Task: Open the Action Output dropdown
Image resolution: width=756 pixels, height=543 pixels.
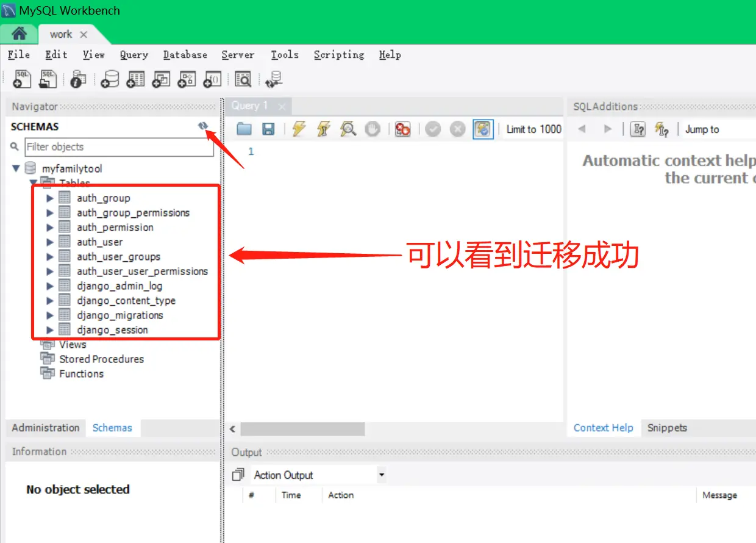Action: pos(381,475)
